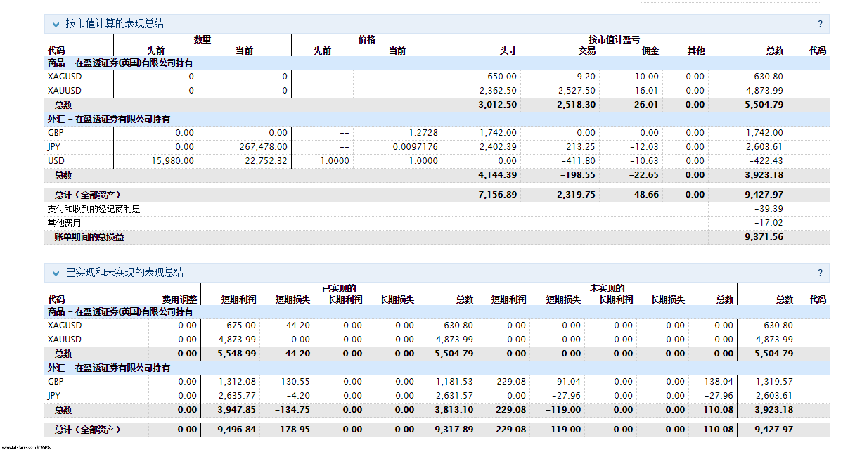Click the XAUUSD total value 4,873.99 in mark-to-market table

pyautogui.click(x=764, y=91)
